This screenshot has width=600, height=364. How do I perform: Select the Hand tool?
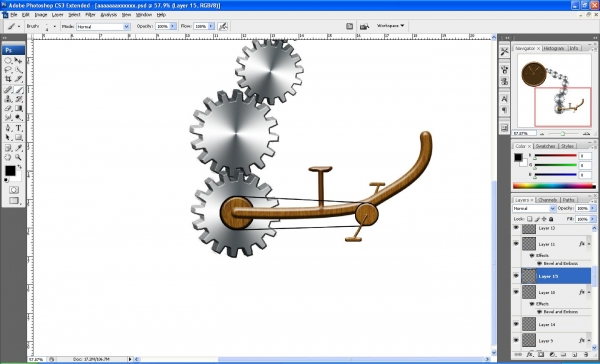[8, 157]
